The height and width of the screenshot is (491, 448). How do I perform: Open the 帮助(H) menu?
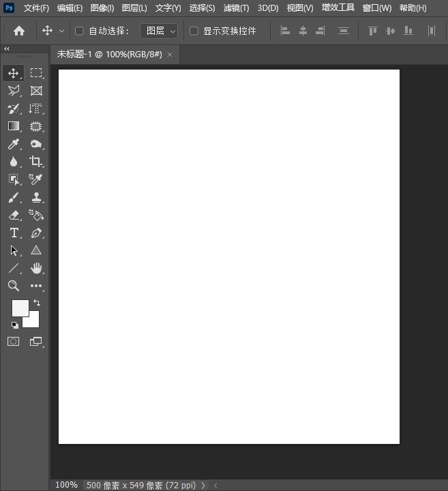413,8
